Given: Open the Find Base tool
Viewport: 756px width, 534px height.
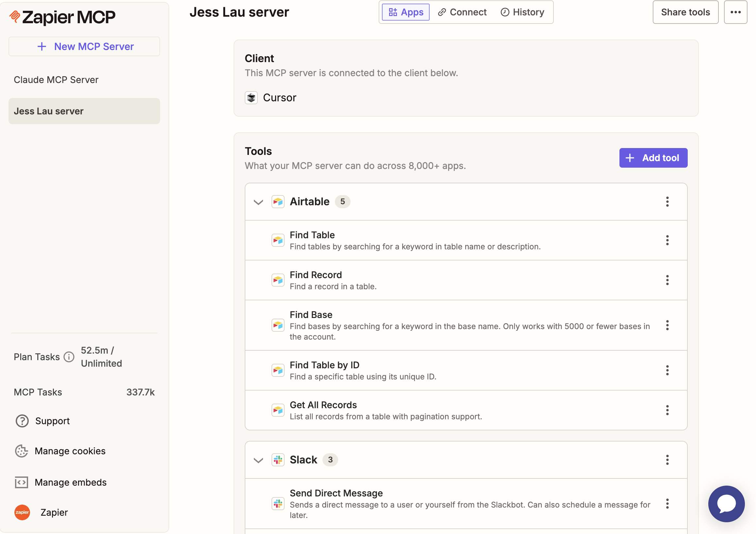Looking at the screenshot, I should pyautogui.click(x=466, y=325).
